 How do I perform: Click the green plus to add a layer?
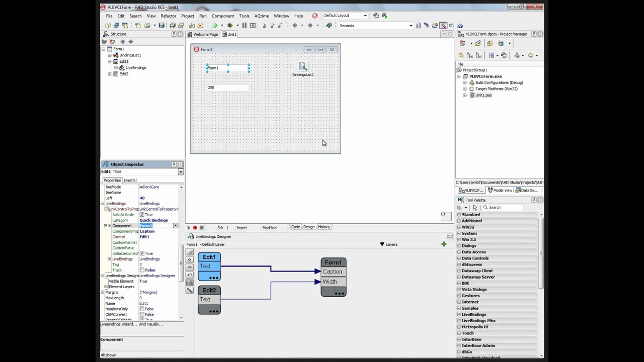click(444, 244)
